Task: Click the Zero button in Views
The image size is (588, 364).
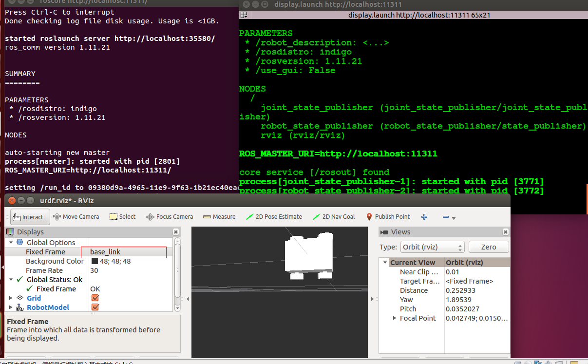Action: click(488, 247)
